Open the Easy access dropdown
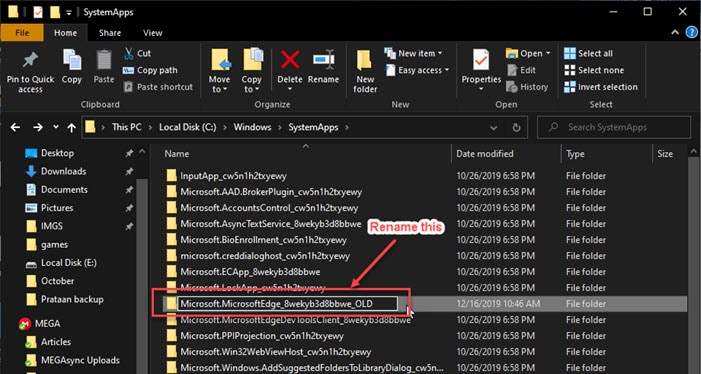 pyautogui.click(x=417, y=70)
